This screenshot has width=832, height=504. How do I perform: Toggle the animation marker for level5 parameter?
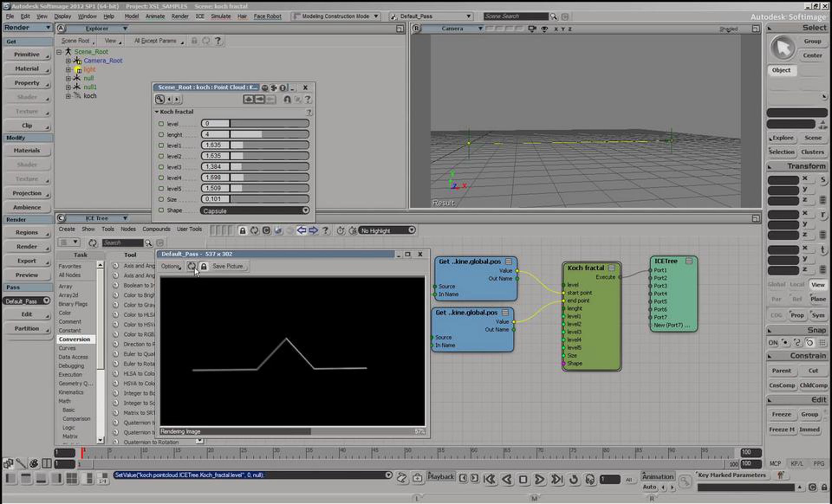tap(161, 188)
